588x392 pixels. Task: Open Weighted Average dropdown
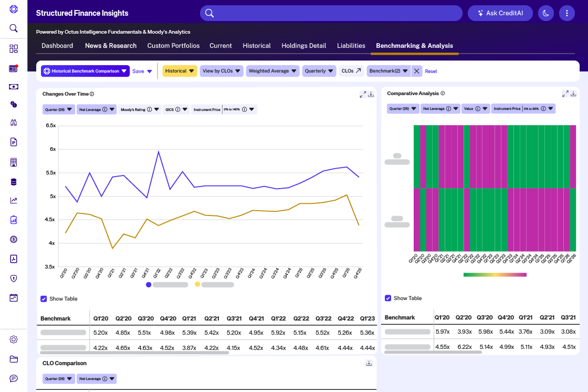pos(272,71)
